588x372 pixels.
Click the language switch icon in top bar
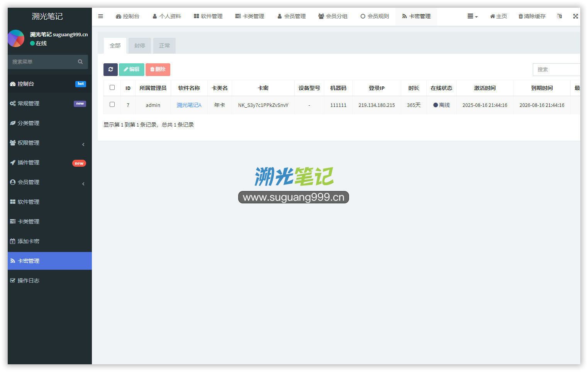pyautogui.click(x=559, y=16)
